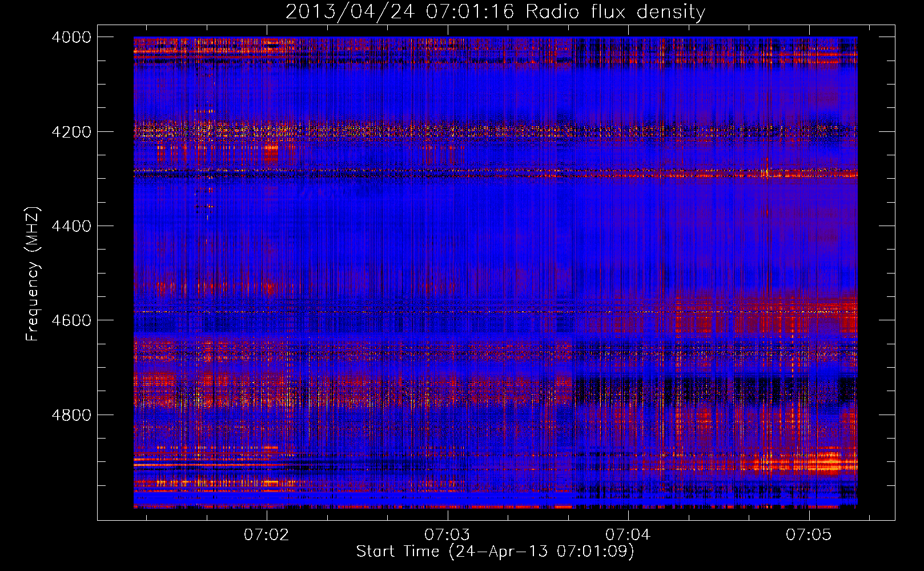The width and height of the screenshot is (924, 571).
Task: Click the 07:04 time axis label
Action: (628, 535)
